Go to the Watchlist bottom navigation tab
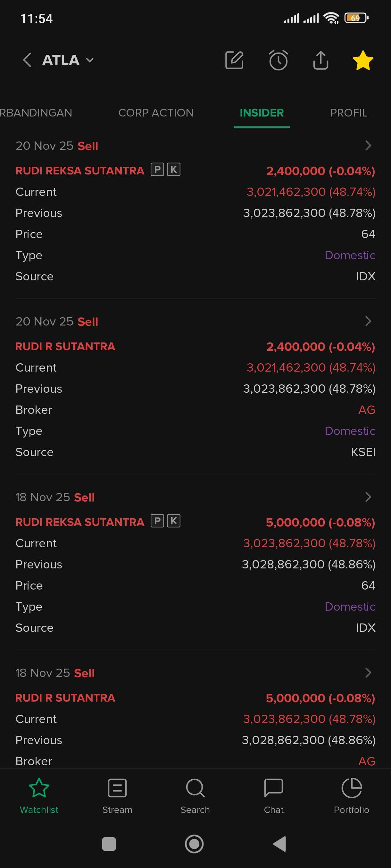Screen dimensions: 391x868 [39, 795]
